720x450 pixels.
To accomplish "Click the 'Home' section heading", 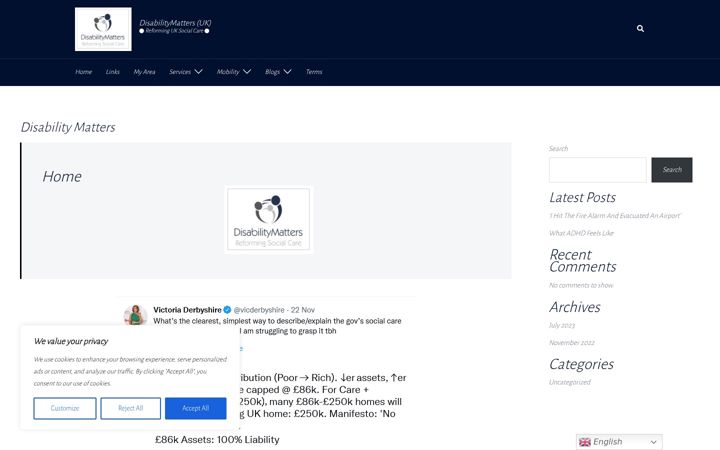I will (x=62, y=176).
